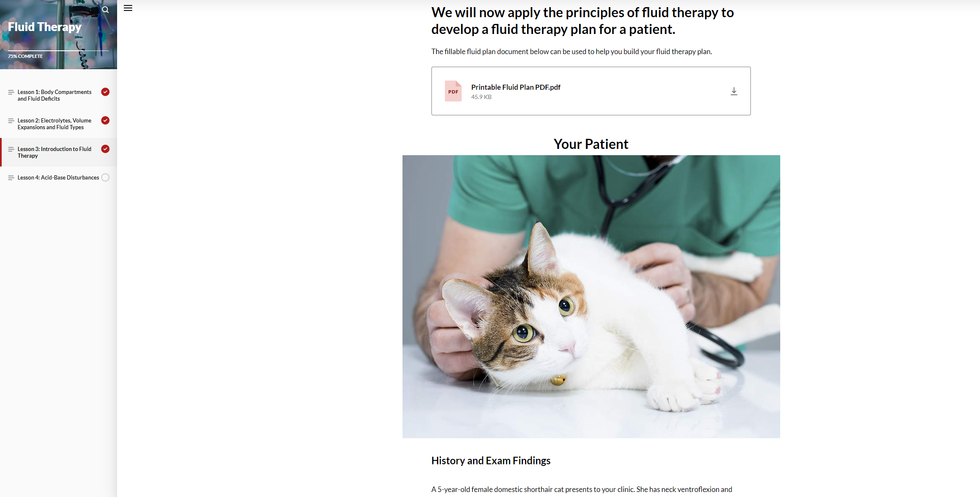Toggle Lesson 1 completed checkmark
980x497 pixels.
105,92
